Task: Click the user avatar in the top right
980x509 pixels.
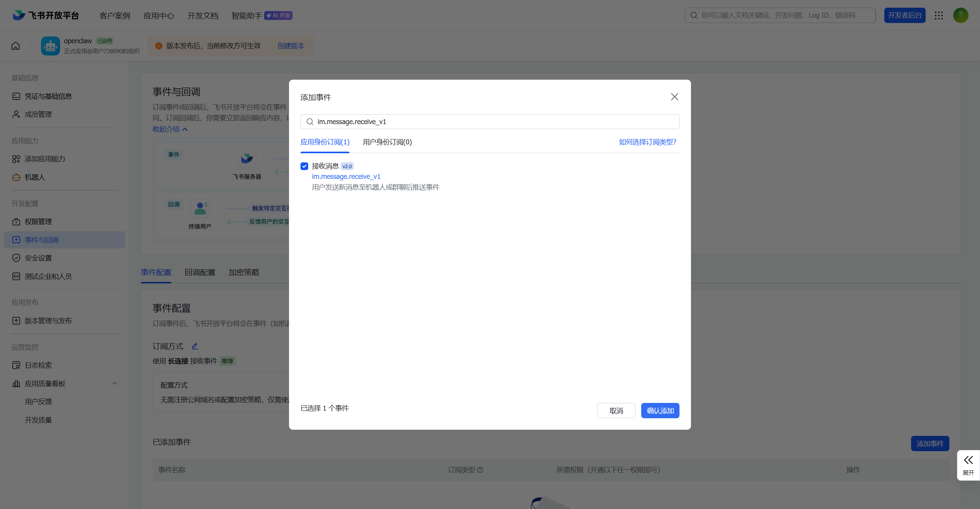Action: [x=960, y=15]
